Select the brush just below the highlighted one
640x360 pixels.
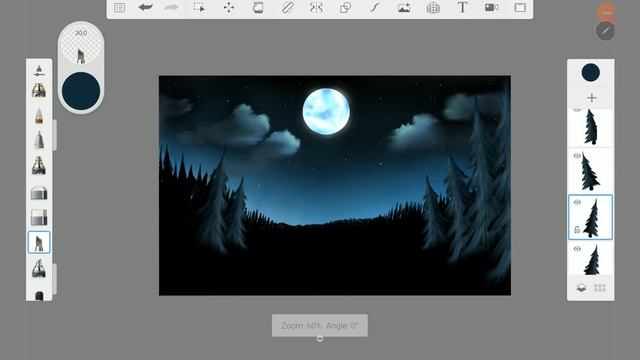pos(39,268)
